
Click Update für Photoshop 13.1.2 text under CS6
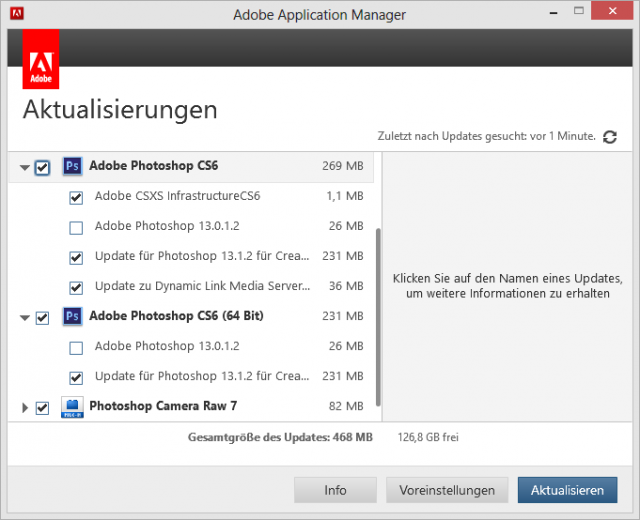click(x=202, y=256)
